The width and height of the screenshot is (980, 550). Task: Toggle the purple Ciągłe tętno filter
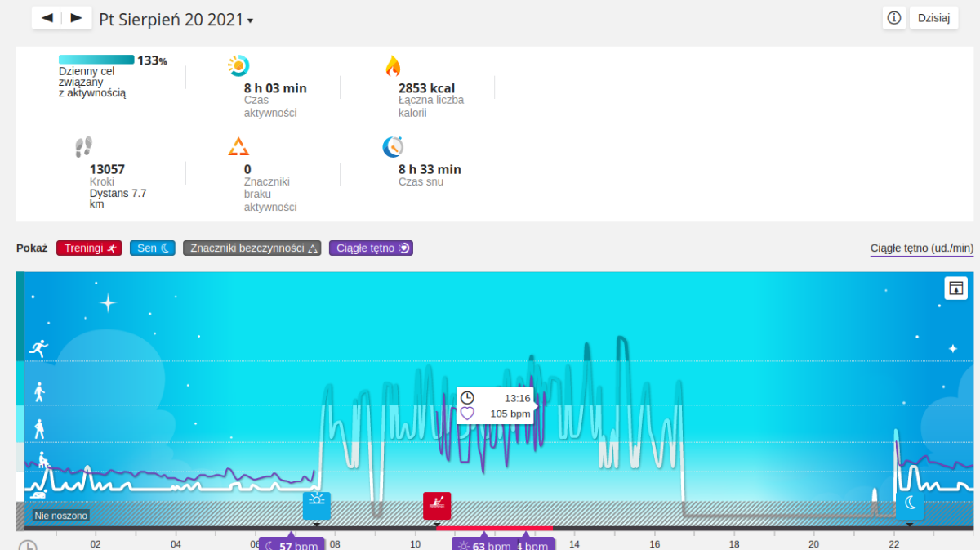371,248
